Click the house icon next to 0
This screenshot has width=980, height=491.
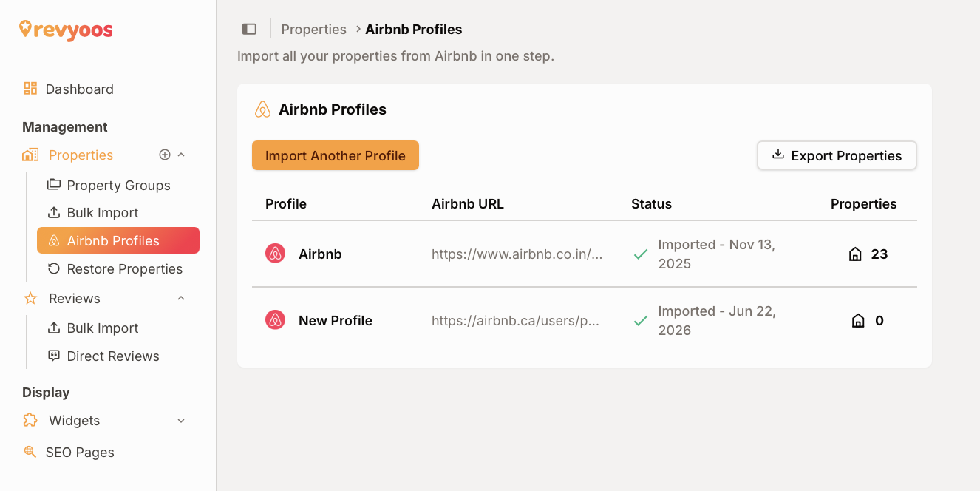(x=858, y=321)
